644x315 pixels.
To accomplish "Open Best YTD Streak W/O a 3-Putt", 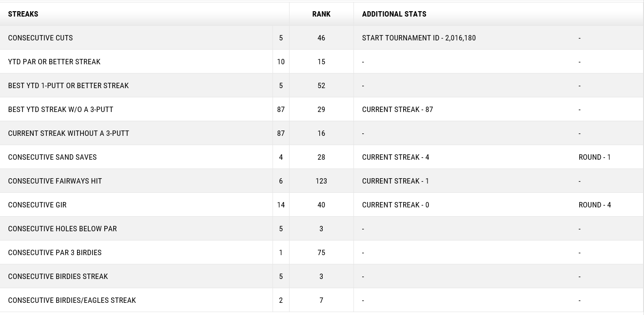I will tap(60, 110).
